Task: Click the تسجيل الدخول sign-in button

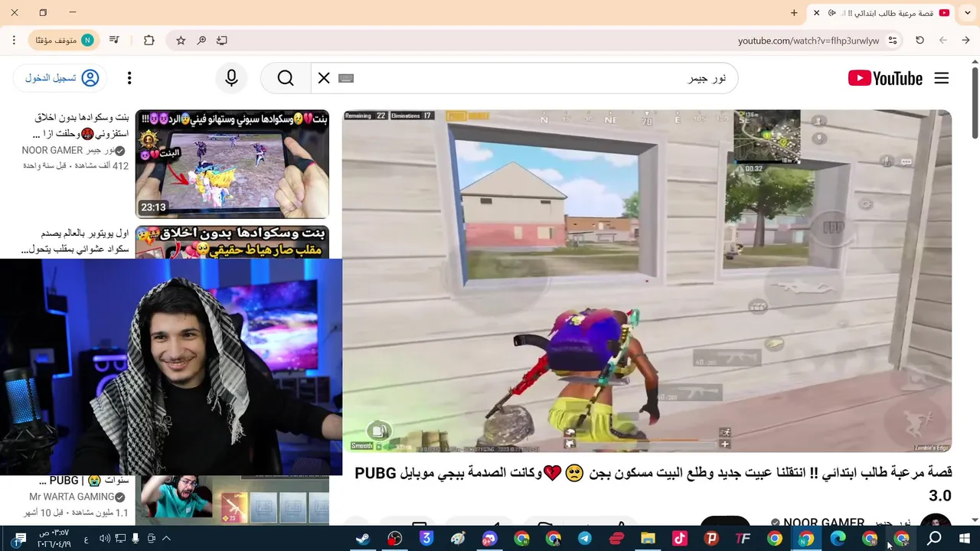Action: pos(61,78)
